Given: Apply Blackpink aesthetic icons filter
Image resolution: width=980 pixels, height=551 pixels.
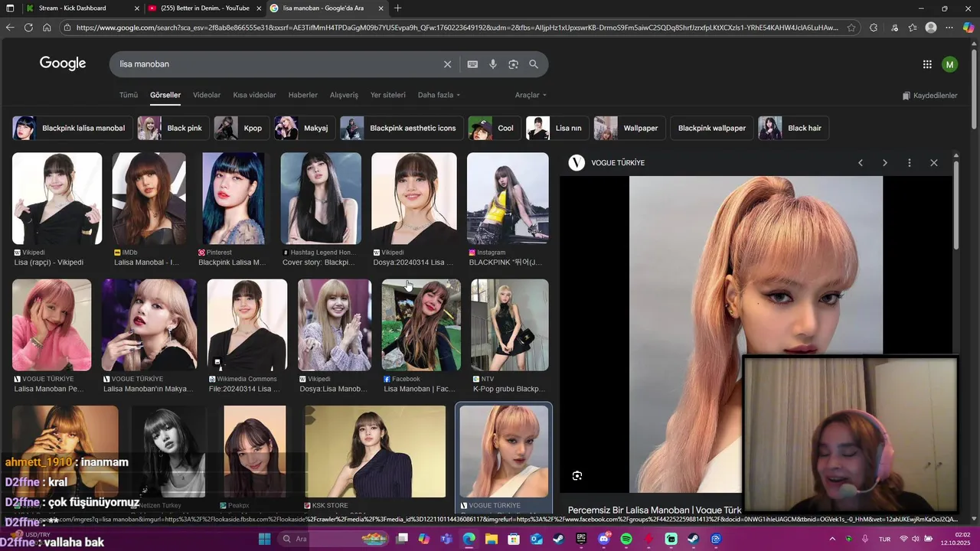Looking at the screenshot, I should point(402,128).
